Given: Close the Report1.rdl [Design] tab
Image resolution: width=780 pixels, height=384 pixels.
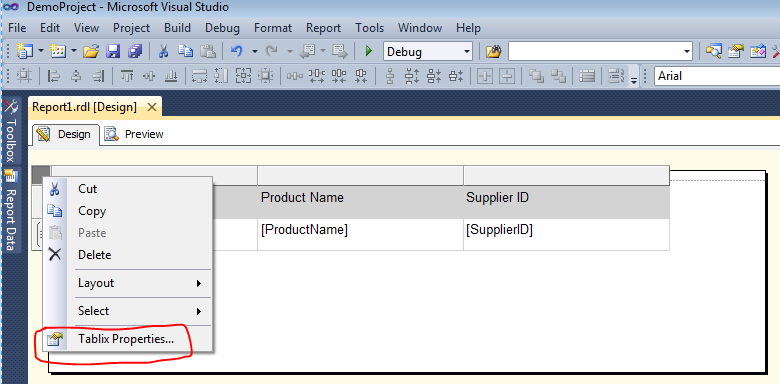Looking at the screenshot, I should 152,107.
